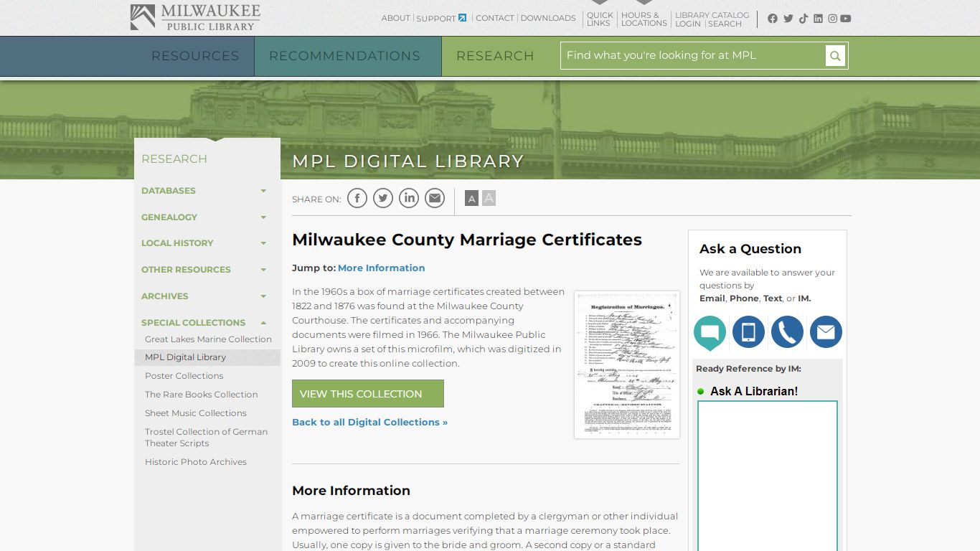Open Great Lakes Marine Collection
The height and width of the screenshot is (551, 980).
(x=208, y=339)
